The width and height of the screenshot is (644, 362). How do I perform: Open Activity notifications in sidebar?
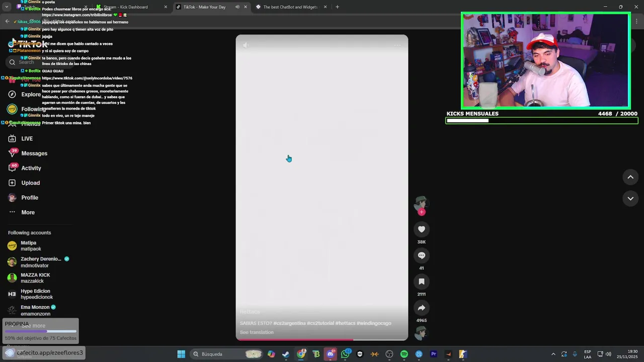click(25, 168)
